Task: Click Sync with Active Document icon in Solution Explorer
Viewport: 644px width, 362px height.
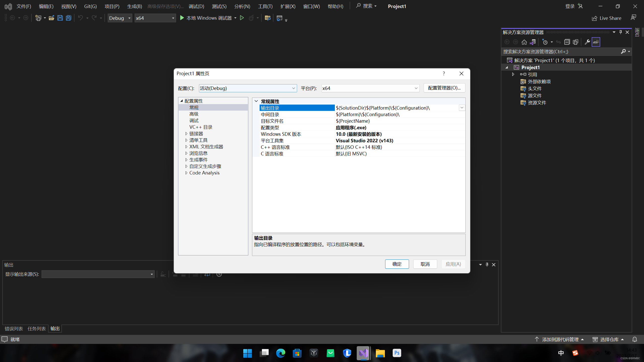Action: (533, 42)
